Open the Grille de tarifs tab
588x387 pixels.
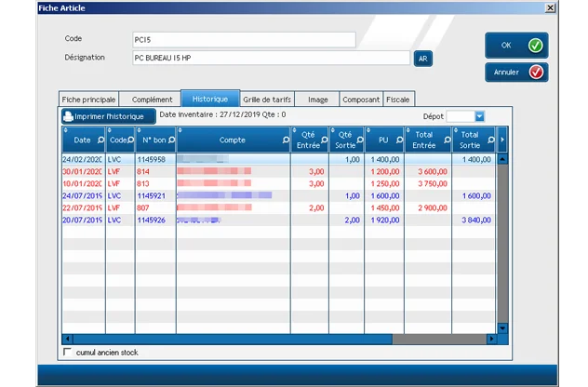click(x=267, y=99)
